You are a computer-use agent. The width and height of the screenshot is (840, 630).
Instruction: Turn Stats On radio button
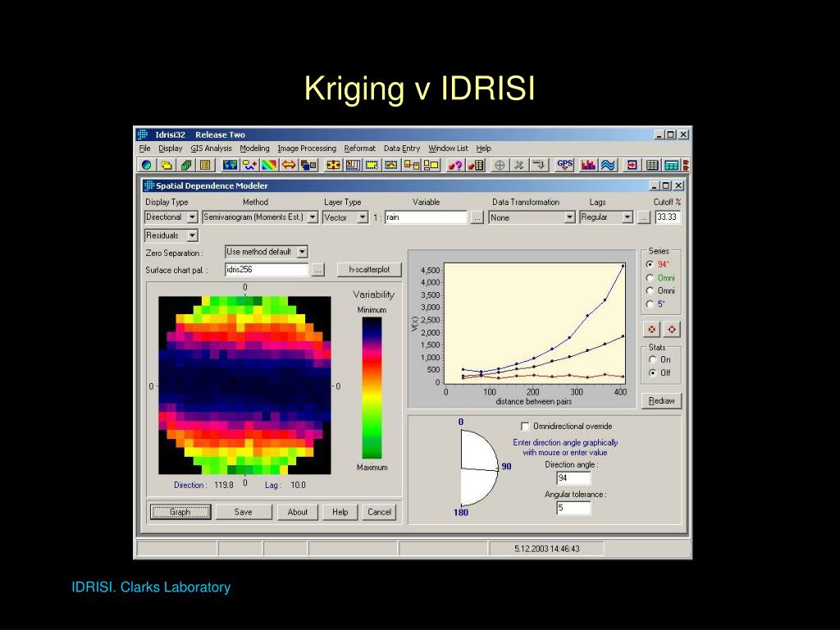tap(652, 359)
